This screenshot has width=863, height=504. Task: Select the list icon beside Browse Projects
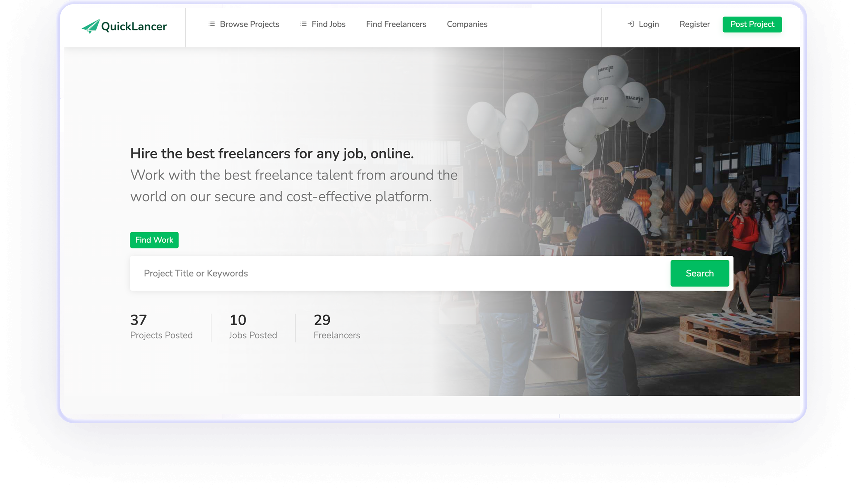pos(211,24)
